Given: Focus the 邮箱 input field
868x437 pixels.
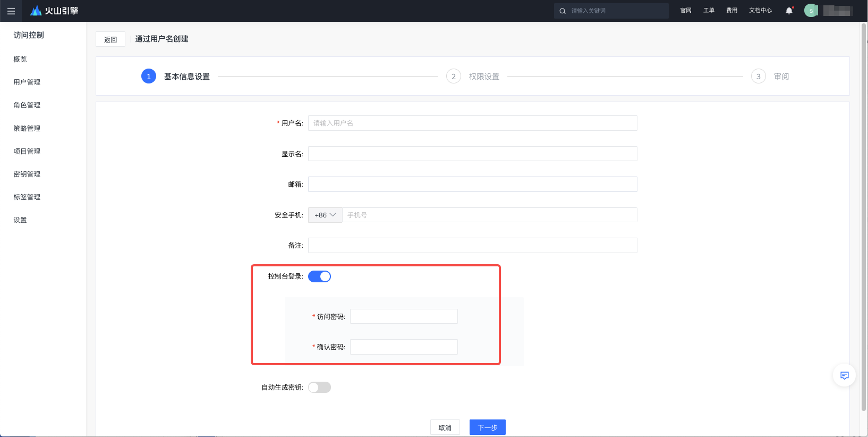Looking at the screenshot, I should (473, 184).
